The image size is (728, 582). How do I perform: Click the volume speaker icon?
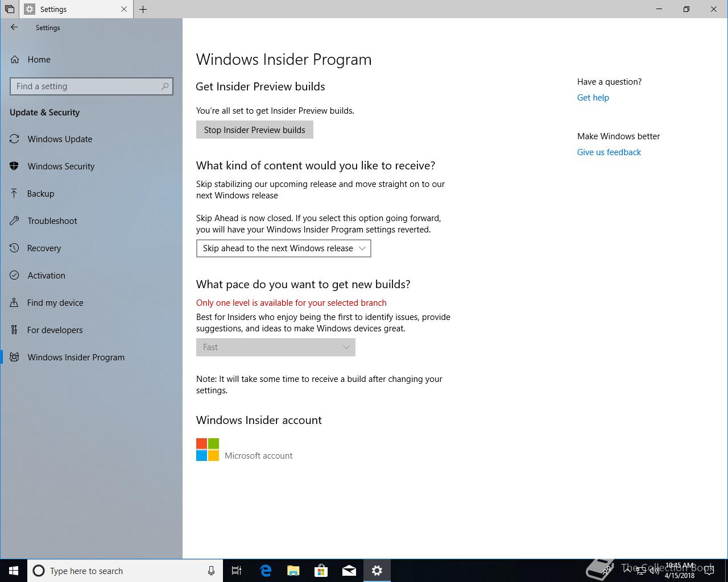[x=653, y=571]
